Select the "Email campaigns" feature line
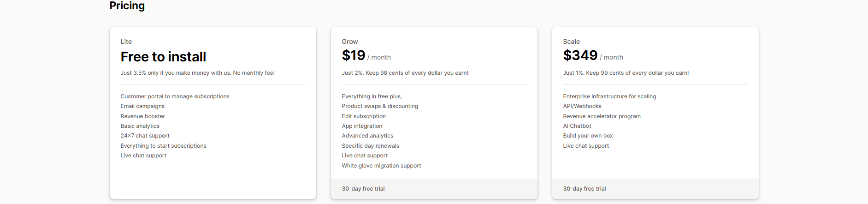The height and width of the screenshot is (204, 868). point(142,106)
